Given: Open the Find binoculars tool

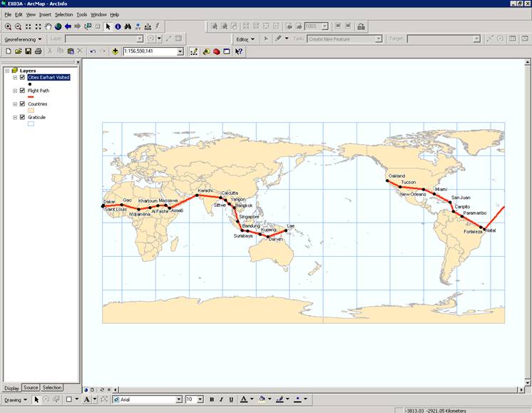Looking at the screenshot, I should (128, 26).
